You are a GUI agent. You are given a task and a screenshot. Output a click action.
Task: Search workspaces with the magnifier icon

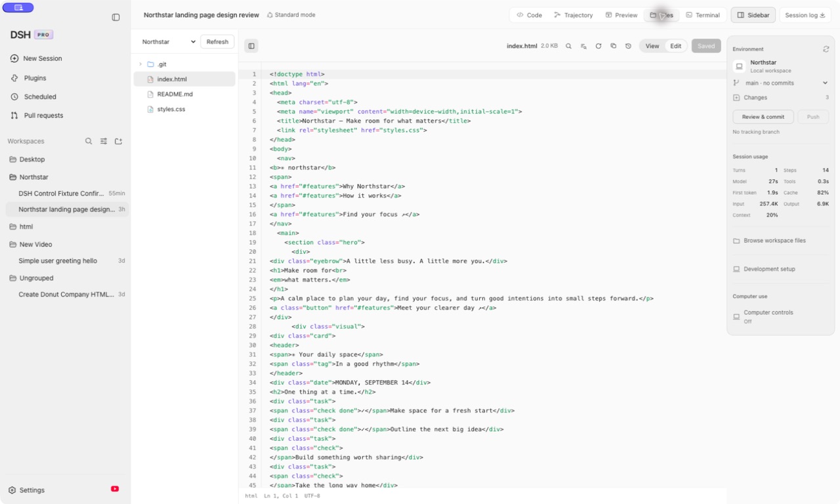(89, 141)
